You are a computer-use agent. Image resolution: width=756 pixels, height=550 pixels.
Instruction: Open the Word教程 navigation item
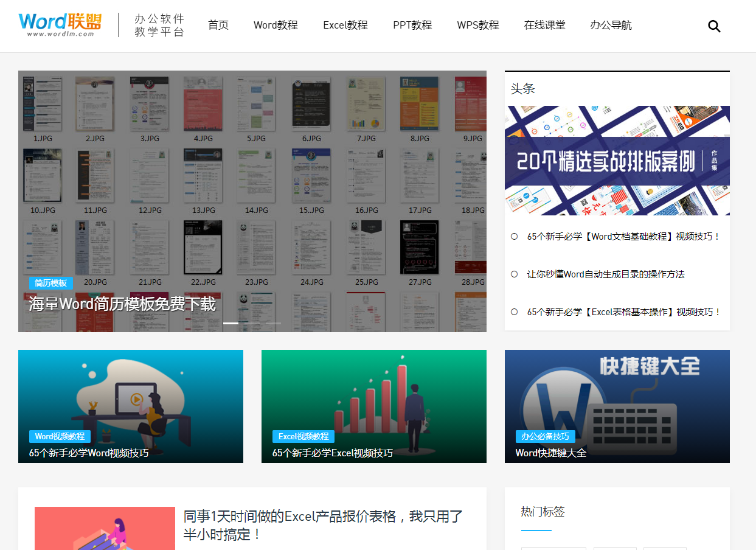point(276,25)
